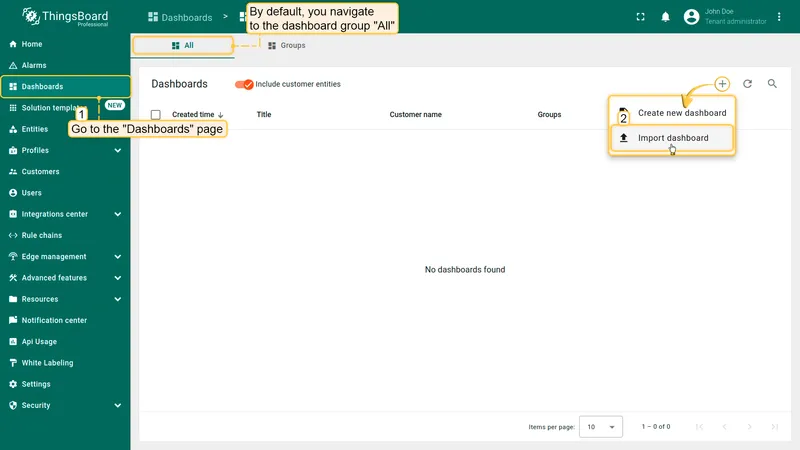Click the John Doe avatar icon
This screenshot has height=450, width=800.
click(691, 17)
